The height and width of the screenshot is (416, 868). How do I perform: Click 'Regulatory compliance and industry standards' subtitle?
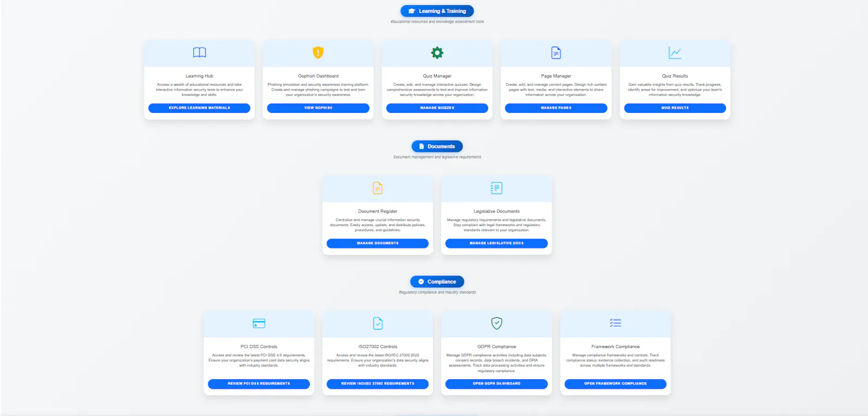(x=437, y=292)
